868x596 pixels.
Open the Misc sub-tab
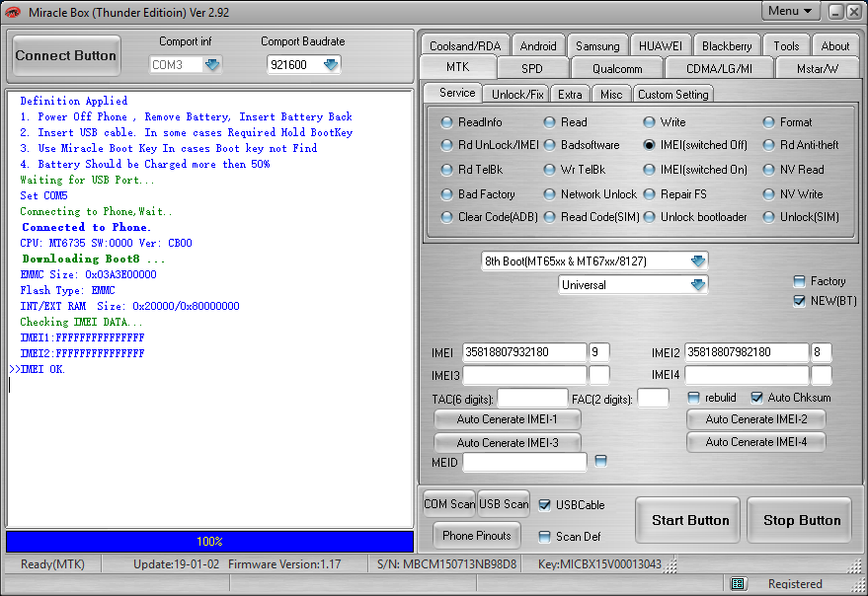[x=611, y=94]
